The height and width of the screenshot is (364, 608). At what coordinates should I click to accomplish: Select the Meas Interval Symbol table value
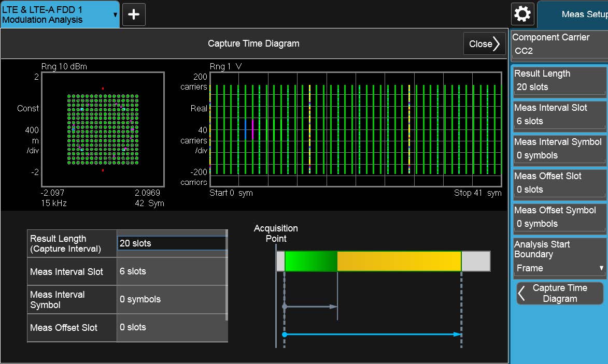(x=171, y=299)
